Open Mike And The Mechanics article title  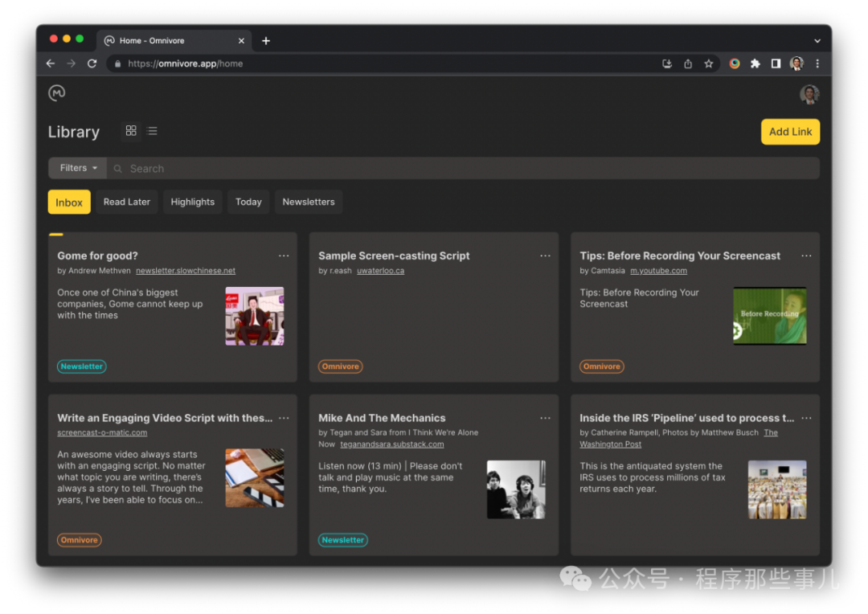[382, 418]
